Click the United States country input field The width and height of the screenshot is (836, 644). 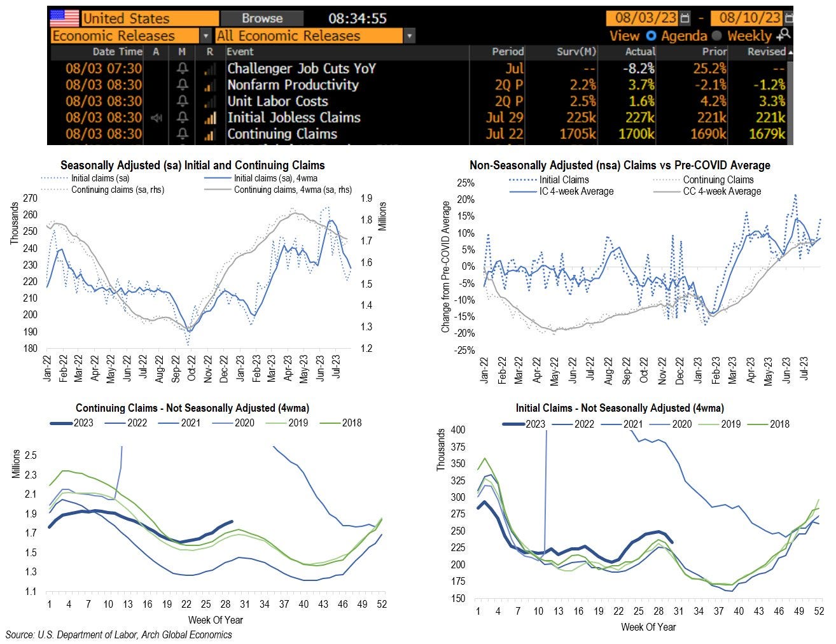(x=150, y=18)
